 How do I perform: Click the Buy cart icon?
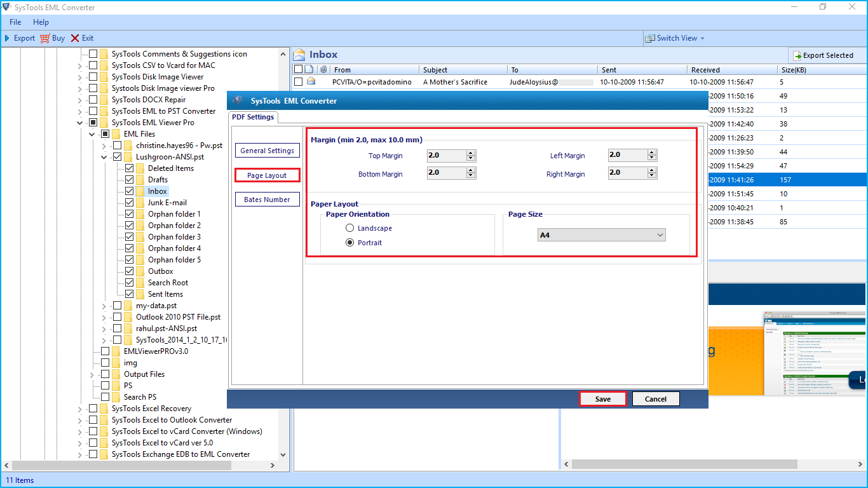[44, 38]
